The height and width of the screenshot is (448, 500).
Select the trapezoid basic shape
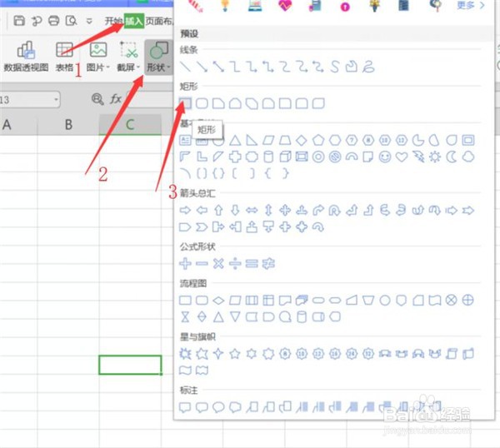point(285,140)
